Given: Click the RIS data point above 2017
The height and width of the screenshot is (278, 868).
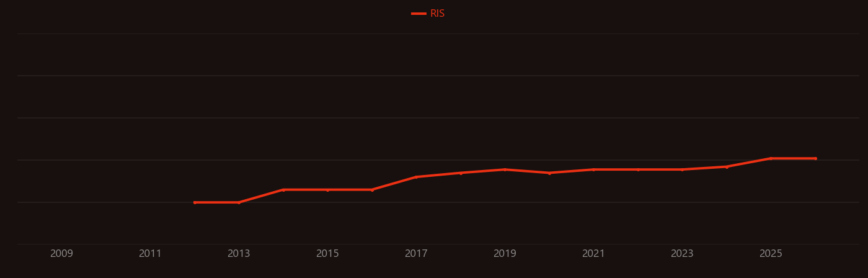Looking at the screenshot, I should pos(416,177).
